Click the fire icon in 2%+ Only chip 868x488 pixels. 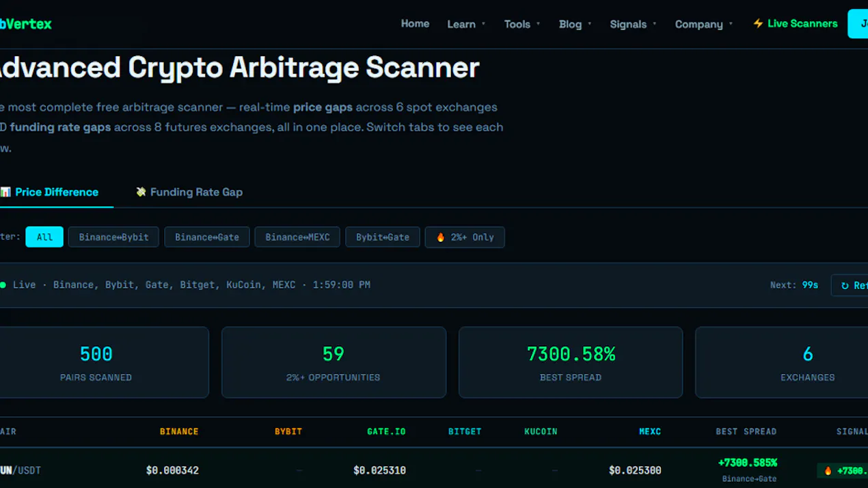click(x=440, y=237)
